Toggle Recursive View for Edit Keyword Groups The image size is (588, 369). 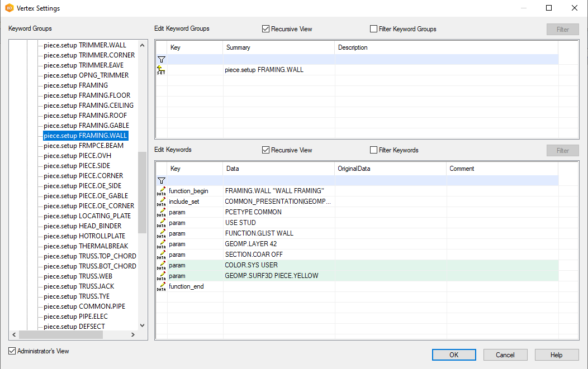[266, 29]
